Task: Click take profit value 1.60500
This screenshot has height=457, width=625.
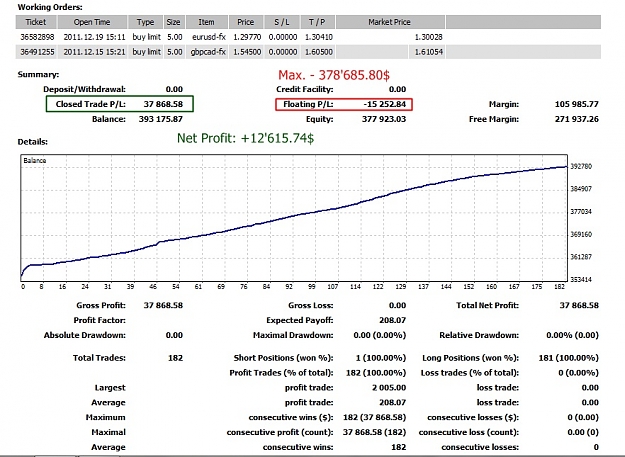Action: point(319,52)
